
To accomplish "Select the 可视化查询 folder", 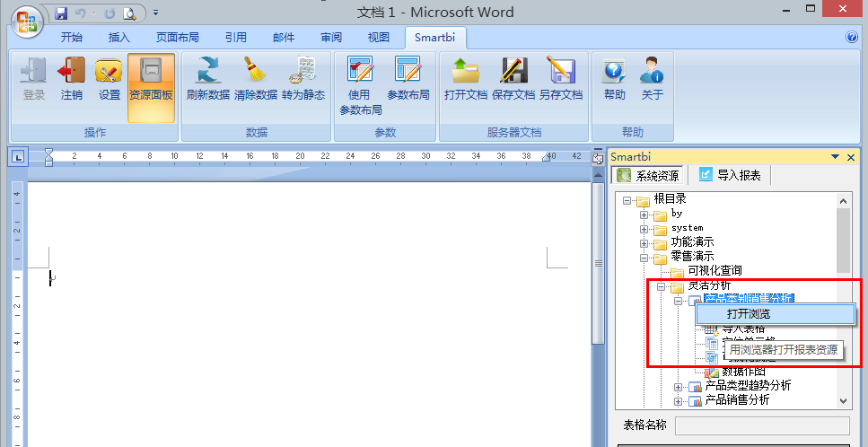I will point(715,270).
